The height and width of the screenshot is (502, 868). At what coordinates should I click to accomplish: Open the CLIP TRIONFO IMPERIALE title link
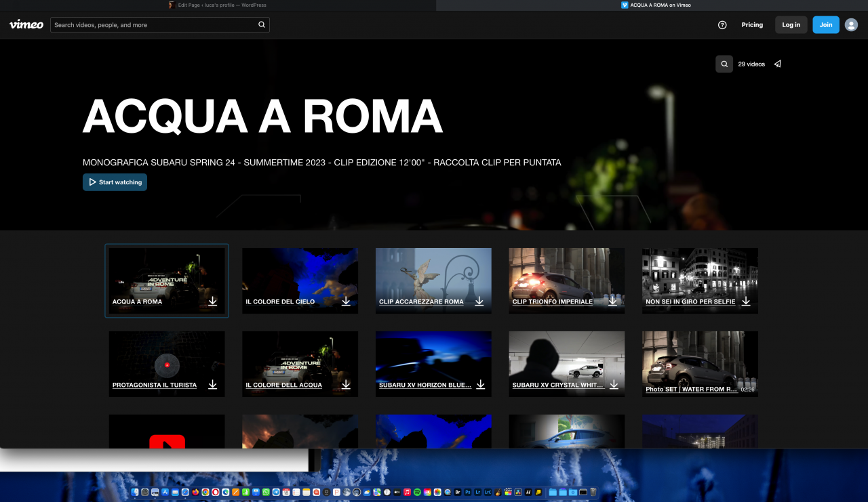point(553,301)
